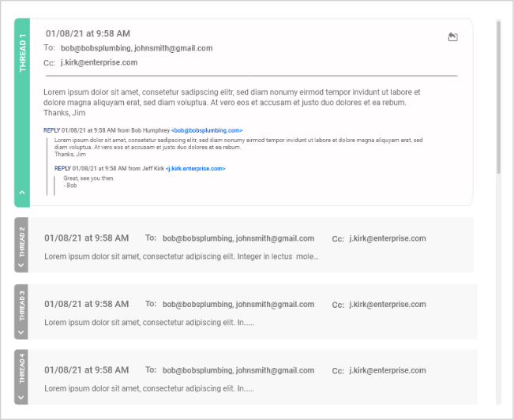Click the To recipients in Thread 1

tap(136, 48)
